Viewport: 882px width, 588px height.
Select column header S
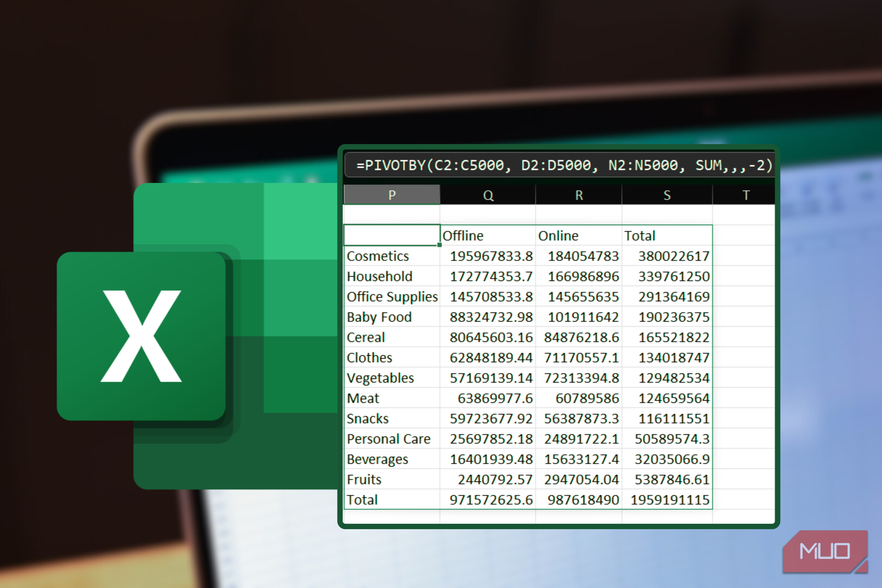point(667,194)
